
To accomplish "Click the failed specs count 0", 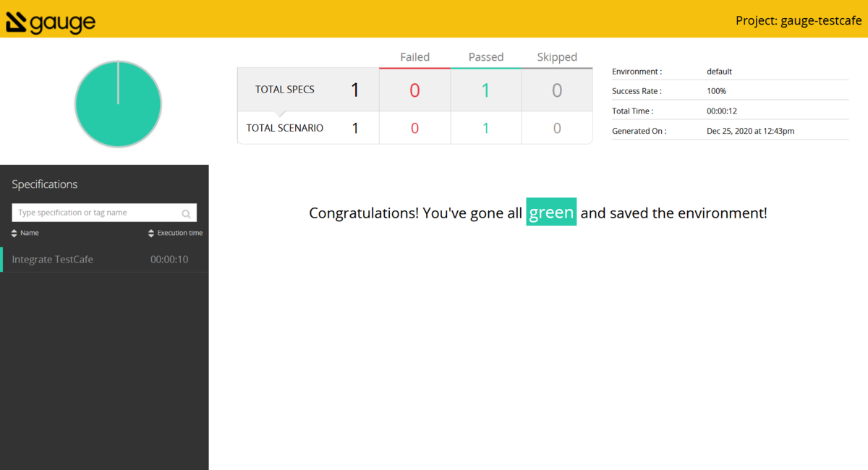I will 414,90.
